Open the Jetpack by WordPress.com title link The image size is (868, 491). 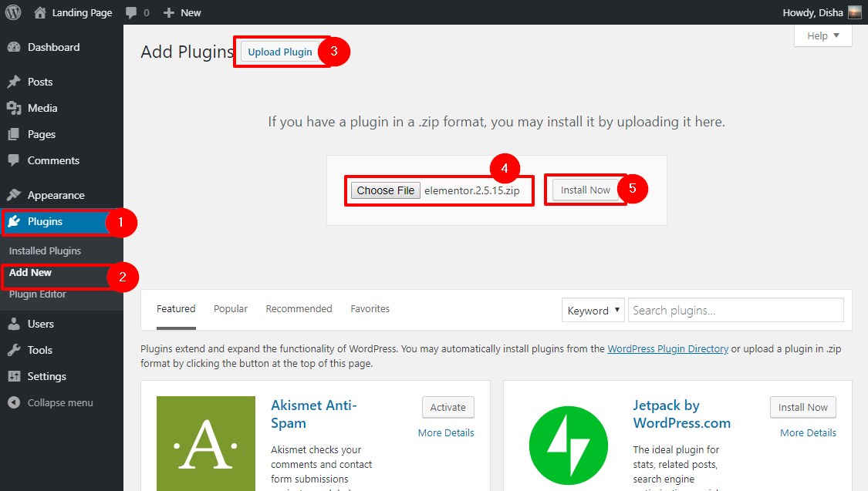coord(681,414)
